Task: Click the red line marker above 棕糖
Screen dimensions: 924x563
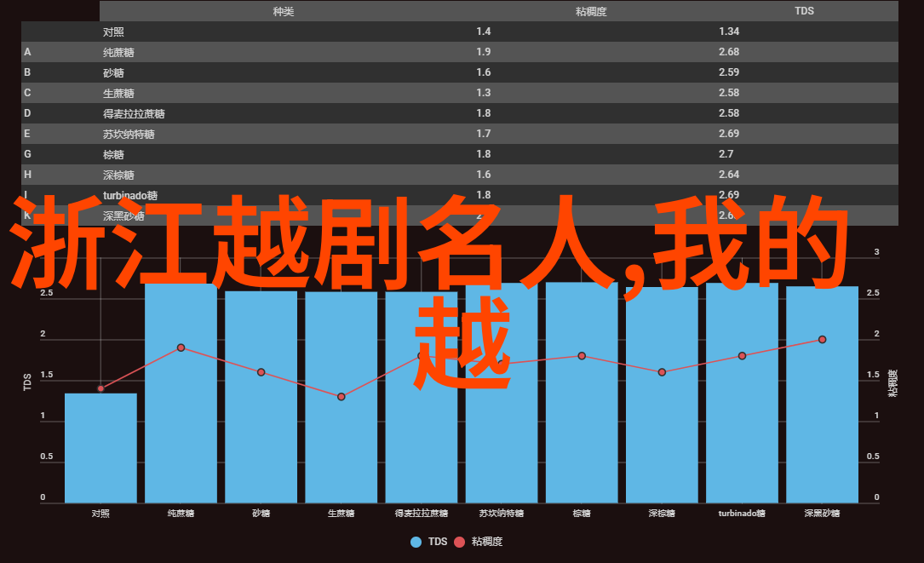Action: point(582,356)
